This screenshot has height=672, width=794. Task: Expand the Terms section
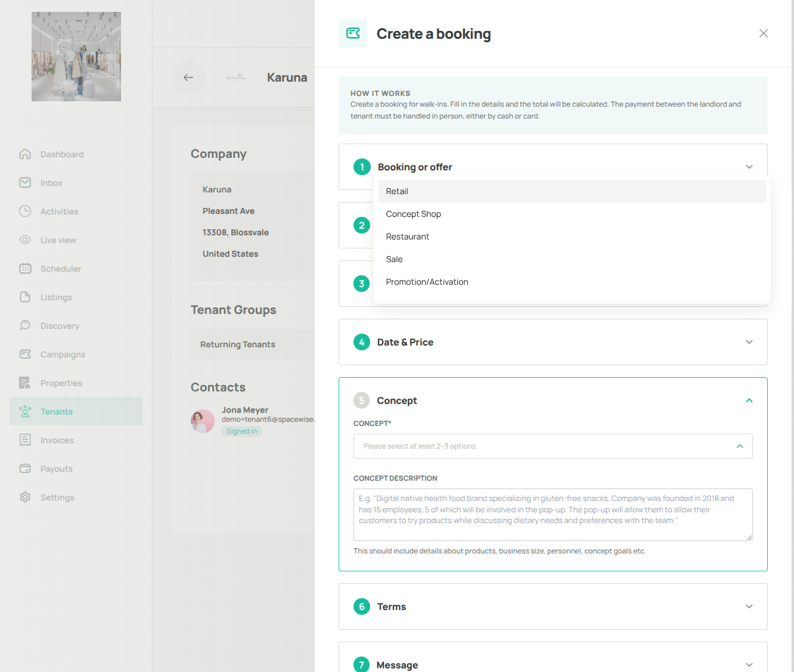(749, 606)
